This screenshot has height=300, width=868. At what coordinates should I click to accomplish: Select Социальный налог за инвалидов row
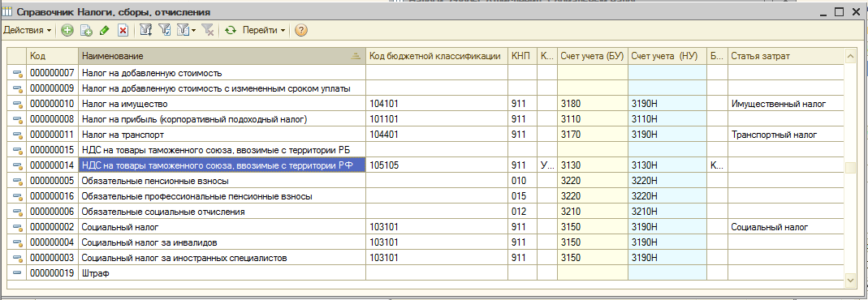click(x=222, y=242)
